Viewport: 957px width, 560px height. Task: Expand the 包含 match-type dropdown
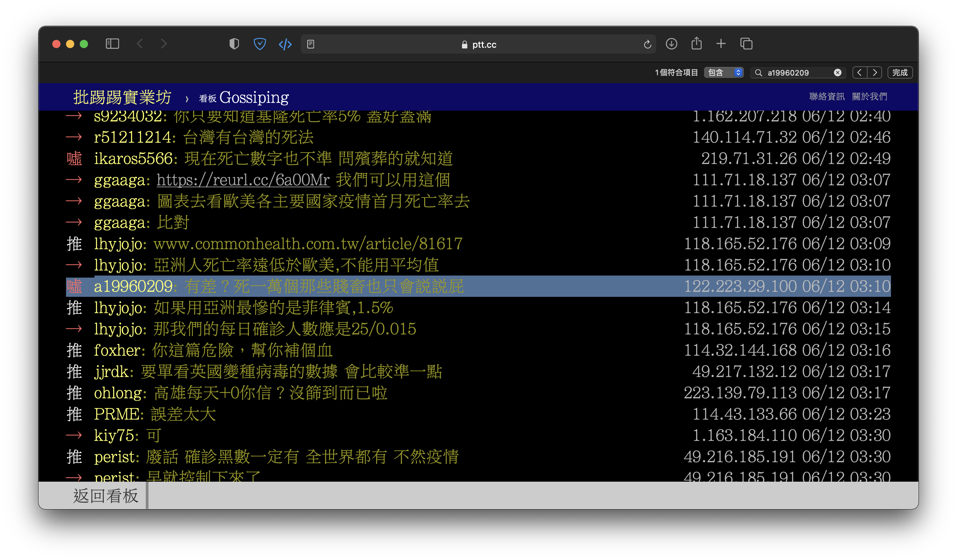click(724, 72)
